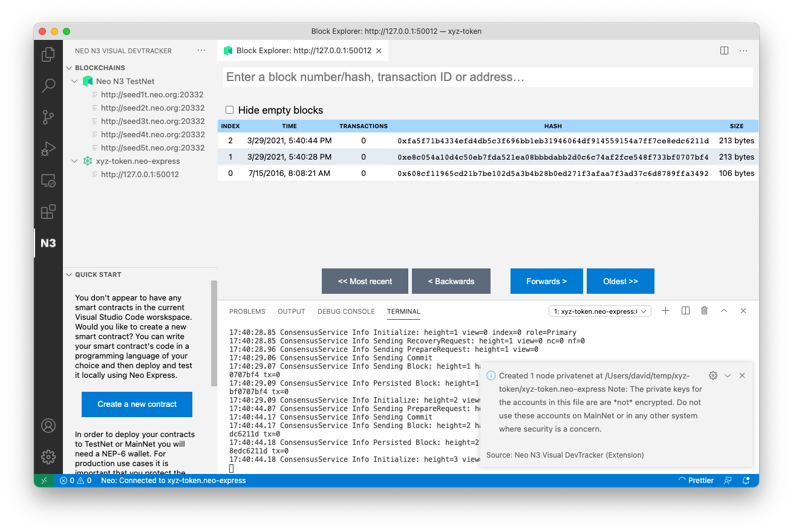Screen dimensions: 793x532
Task: Click the Quick Start panel scrollbar
Action: point(214,333)
